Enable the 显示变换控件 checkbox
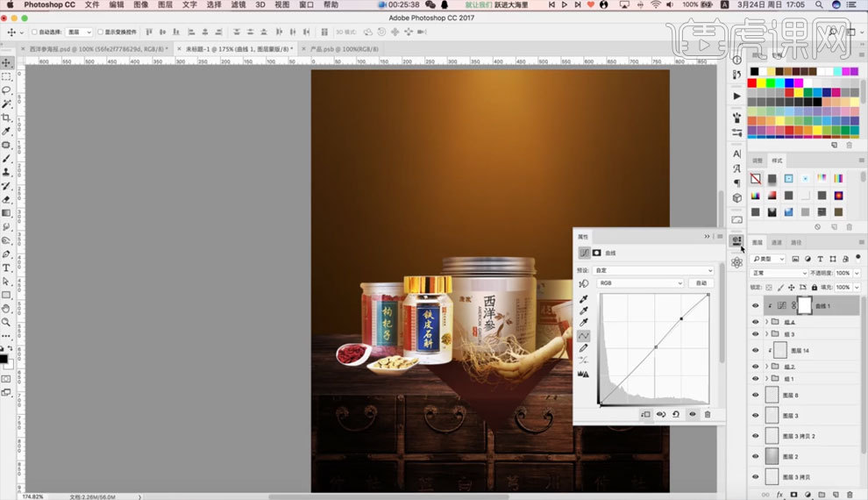Screen dimensions: 868x500 tap(100, 32)
